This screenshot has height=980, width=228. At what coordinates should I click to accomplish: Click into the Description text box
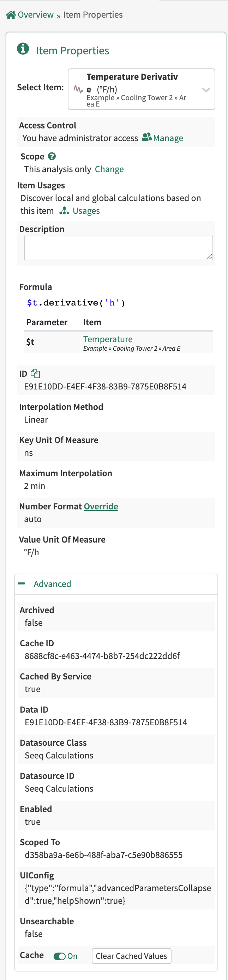coord(118,248)
